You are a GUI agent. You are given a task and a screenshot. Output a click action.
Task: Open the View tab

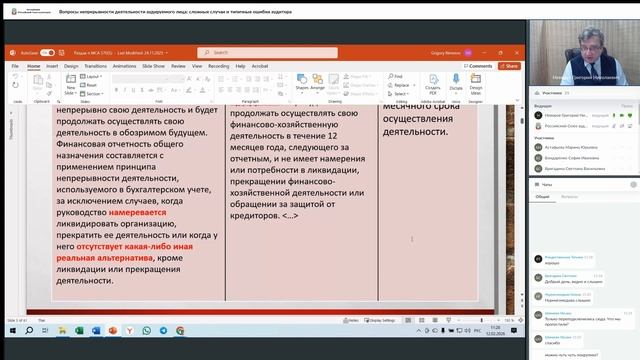coord(197,66)
